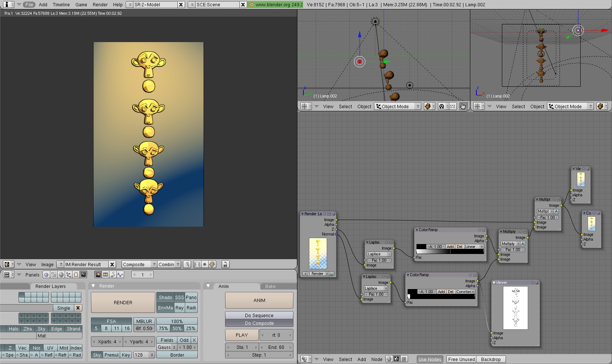Viewport: 612px width, 364px height.
Task: Click the render icon on Render Layers node
Action: (331, 274)
